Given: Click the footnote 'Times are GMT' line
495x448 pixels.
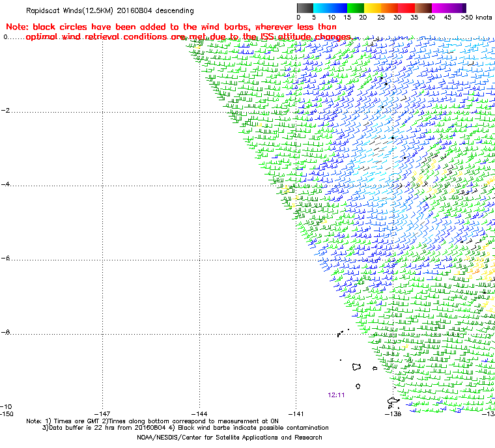Looking at the screenshot, I should point(152,421).
